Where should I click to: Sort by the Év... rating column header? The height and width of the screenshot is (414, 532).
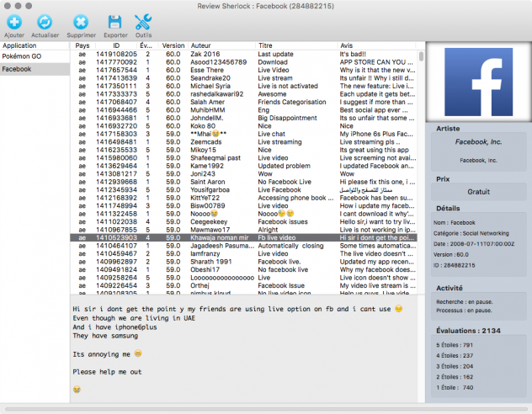(146, 45)
